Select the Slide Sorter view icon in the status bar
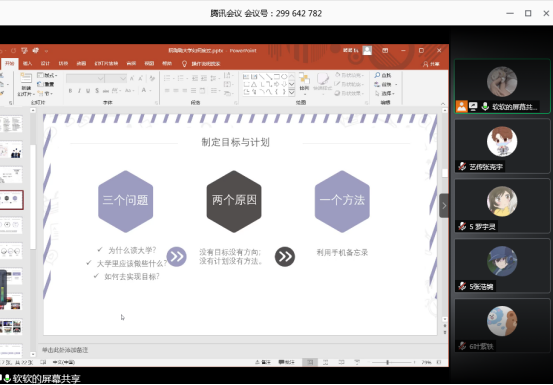 tap(326, 362)
